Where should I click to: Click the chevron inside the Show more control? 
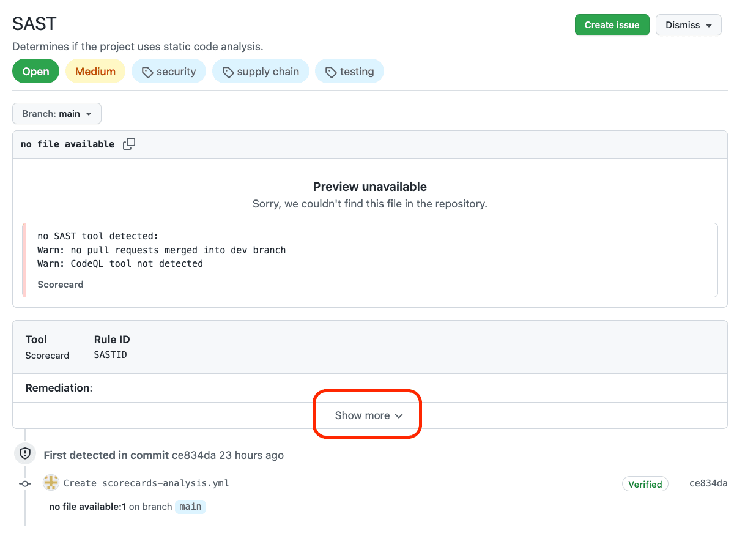coord(400,415)
